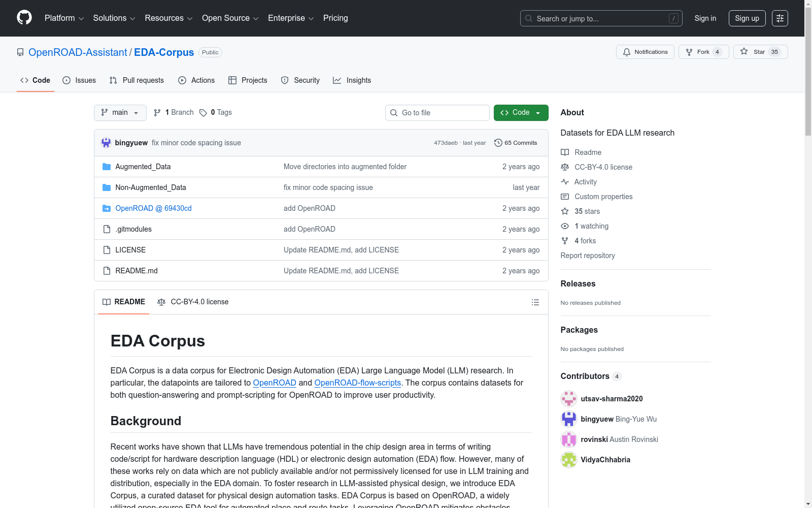
Task: Open the OpenROAD-flow-scripts link in README
Action: [x=358, y=383]
